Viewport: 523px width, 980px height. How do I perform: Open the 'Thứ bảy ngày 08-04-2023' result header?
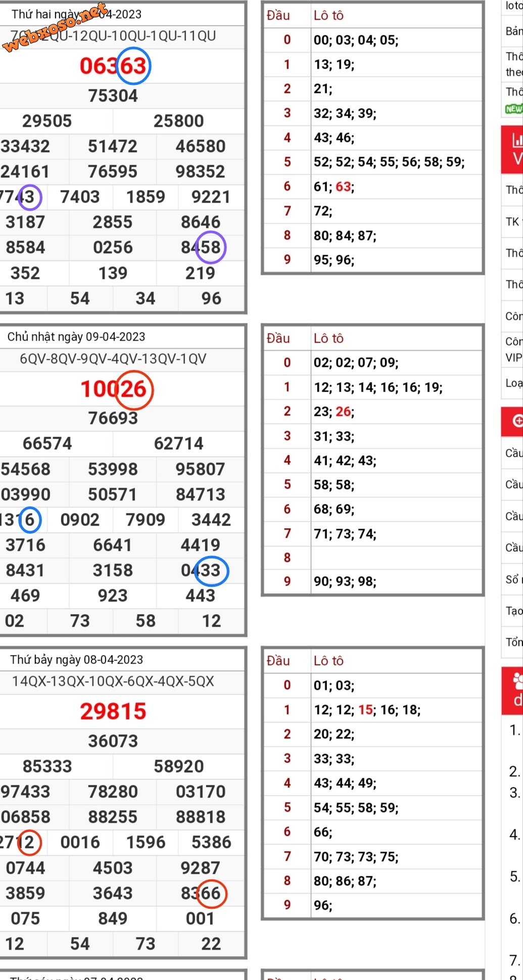click(x=76, y=660)
